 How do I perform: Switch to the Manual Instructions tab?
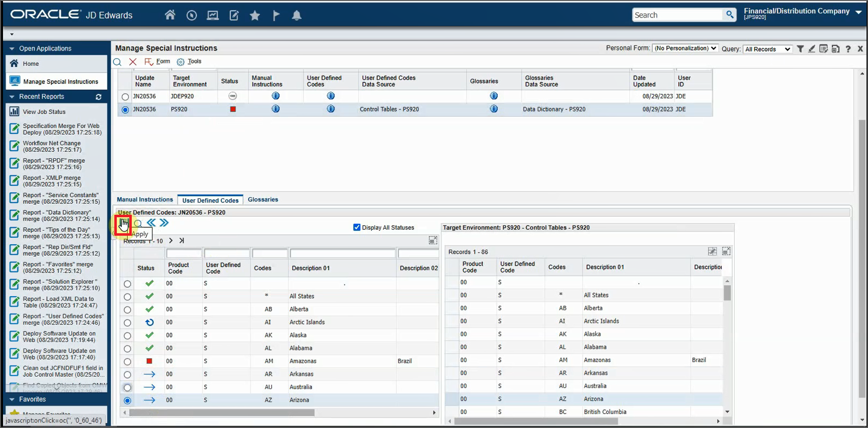[145, 199]
